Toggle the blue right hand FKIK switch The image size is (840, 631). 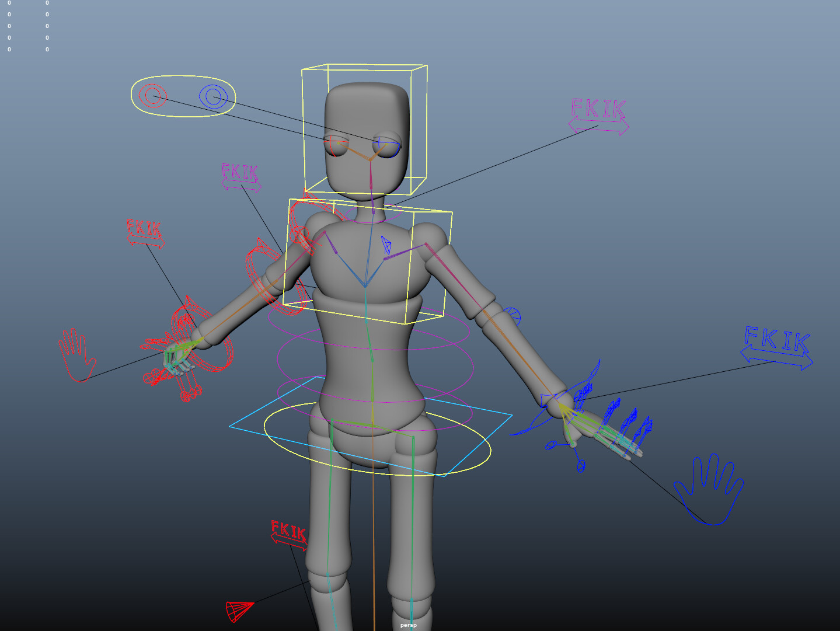coord(776,344)
